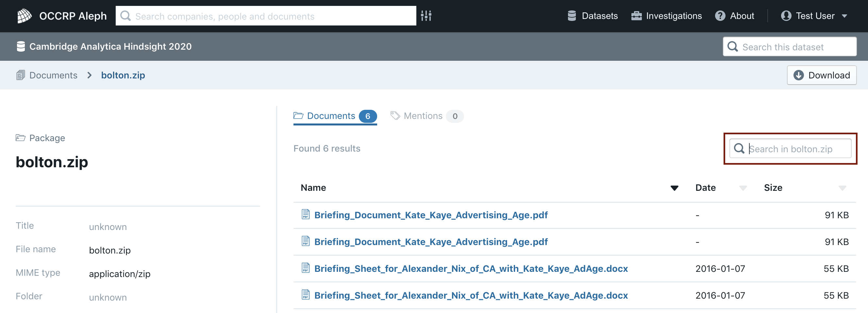This screenshot has width=868, height=313.
Task: Click the Package folder icon
Action: [x=21, y=138]
